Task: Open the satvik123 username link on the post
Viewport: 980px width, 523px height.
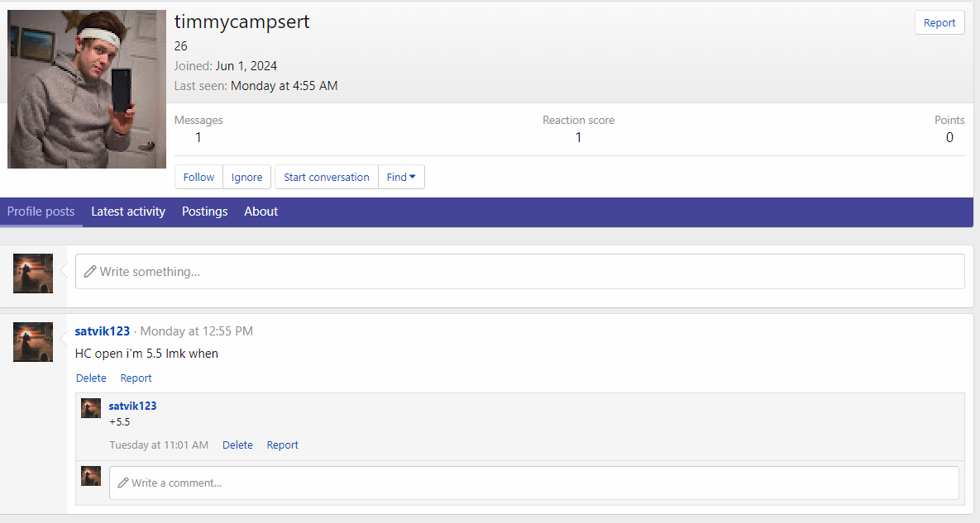Action: click(103, 330)
